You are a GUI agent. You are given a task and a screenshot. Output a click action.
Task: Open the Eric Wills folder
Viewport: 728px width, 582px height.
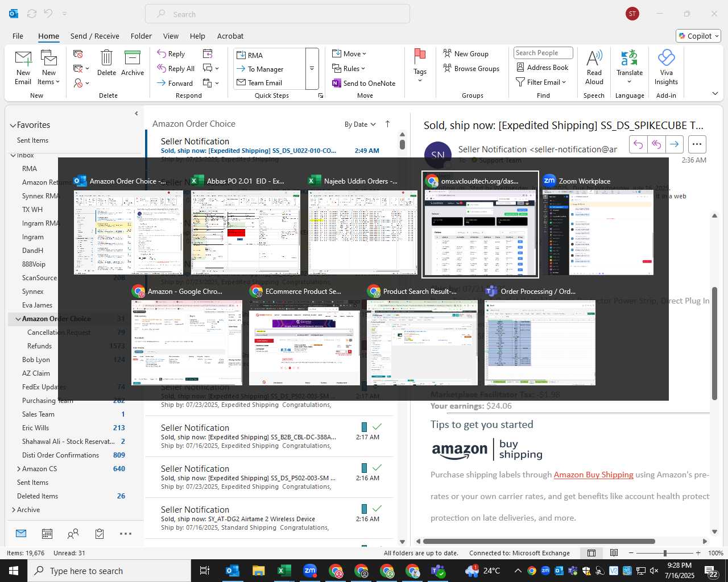(x=35, y=428)
